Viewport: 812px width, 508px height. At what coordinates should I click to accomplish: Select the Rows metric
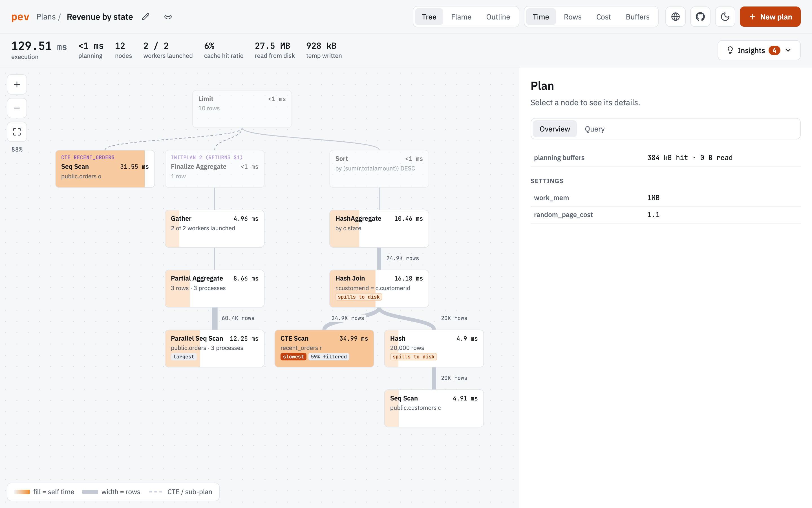pos(572,17)
